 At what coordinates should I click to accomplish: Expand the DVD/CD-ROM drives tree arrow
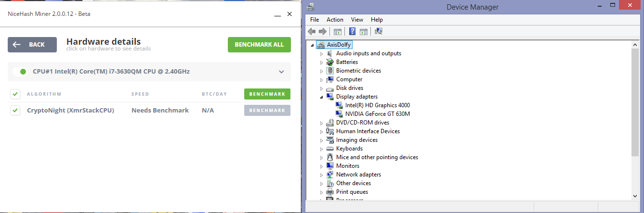pyautogui.click(x=322, y=123)
